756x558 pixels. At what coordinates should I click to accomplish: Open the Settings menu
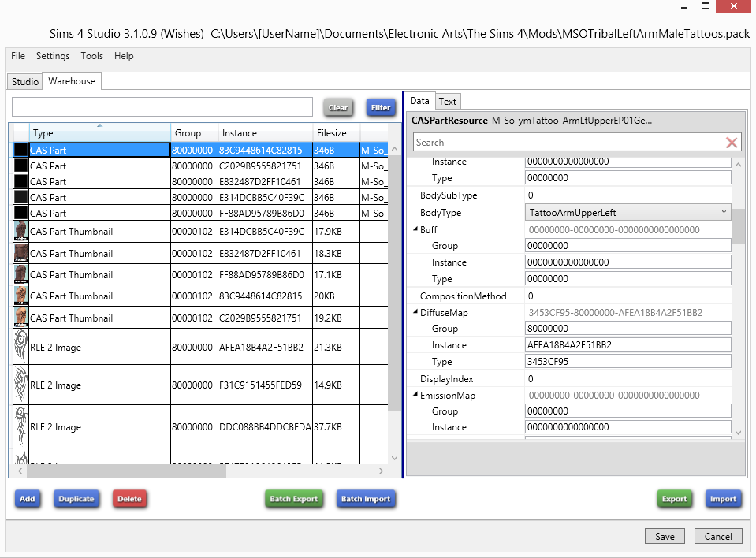53,56
